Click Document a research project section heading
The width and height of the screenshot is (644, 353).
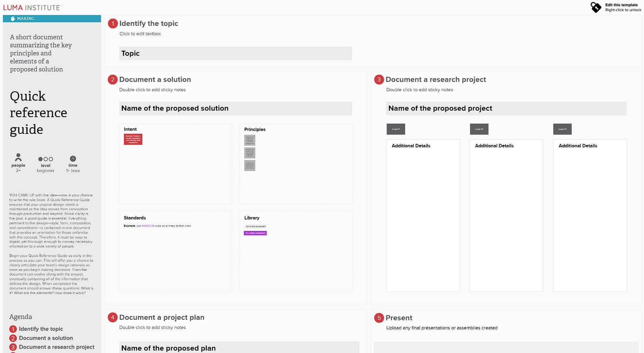pyautogui.click(x=436, y=80)
